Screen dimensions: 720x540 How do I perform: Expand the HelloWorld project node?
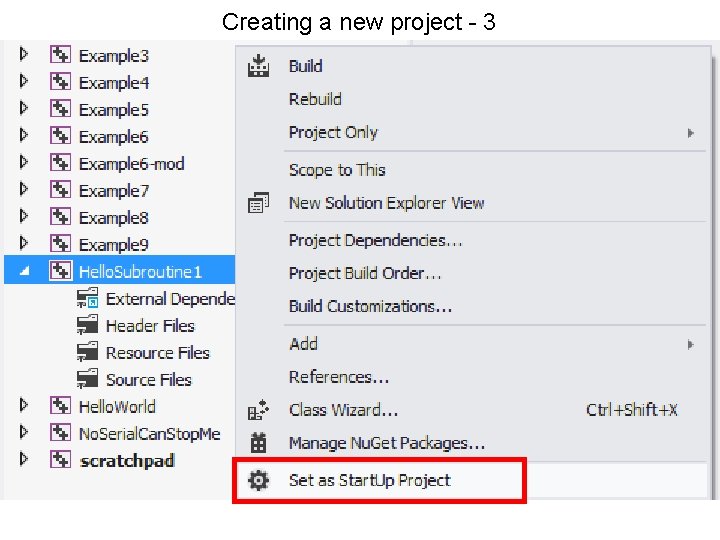[x=23, y=405]
